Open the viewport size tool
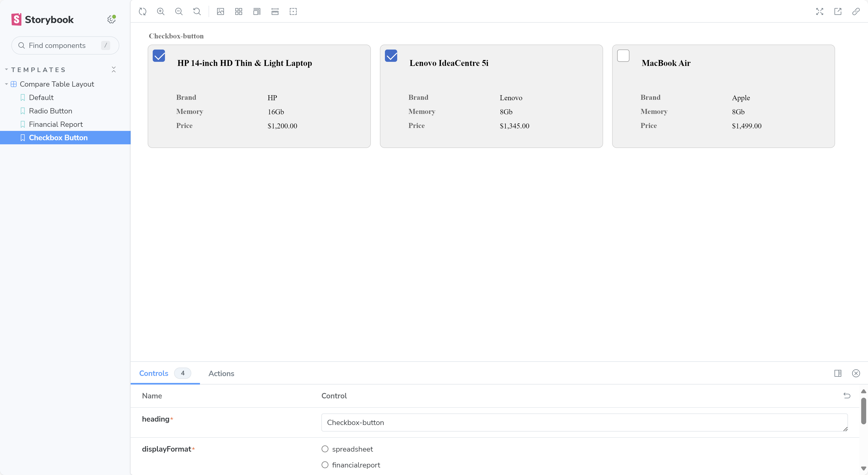 [257, 11]
